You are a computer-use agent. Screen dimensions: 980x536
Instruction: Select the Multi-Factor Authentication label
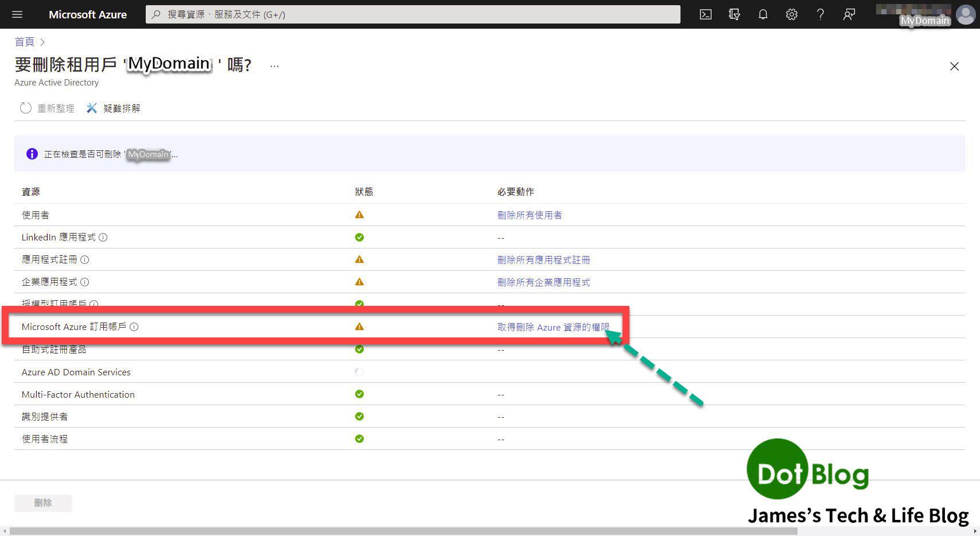78,394
